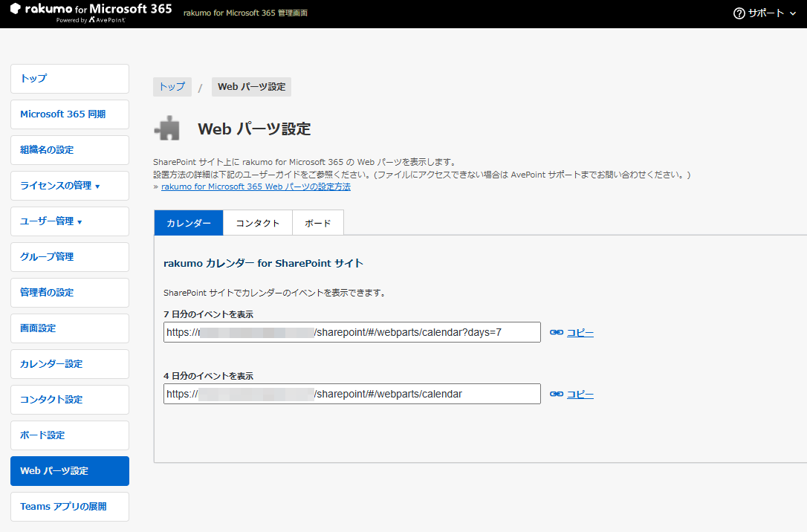Open the Web パーツ設定方法 user guide link

click(256, 186)
